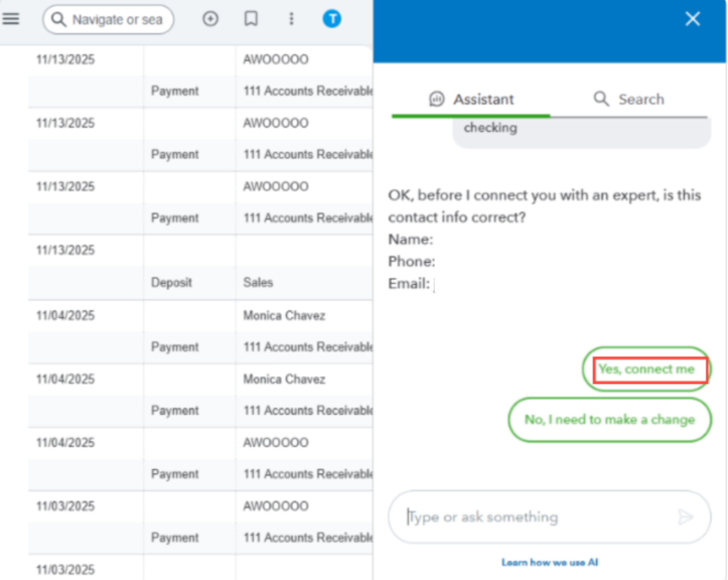Open the bookmarks icon
The width and height of the screenshot is (728, 580).
click(x=251, y=19)
